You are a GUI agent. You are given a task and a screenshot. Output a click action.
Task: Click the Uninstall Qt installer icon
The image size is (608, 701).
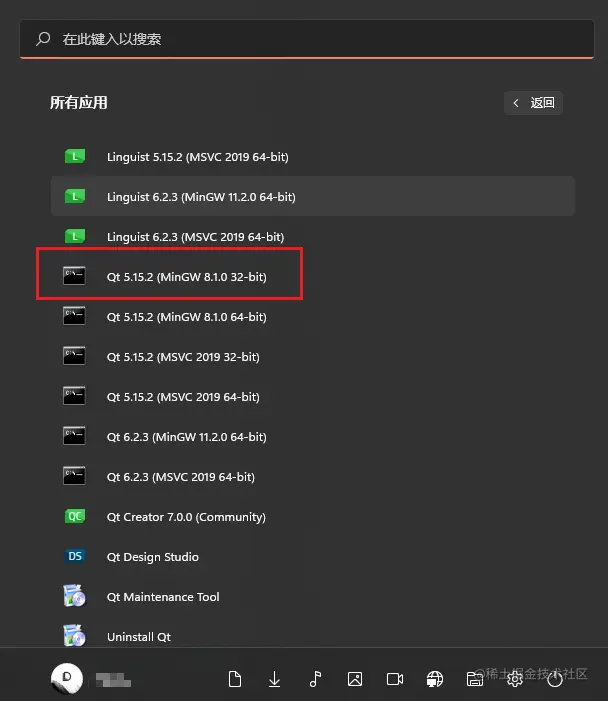74,636
